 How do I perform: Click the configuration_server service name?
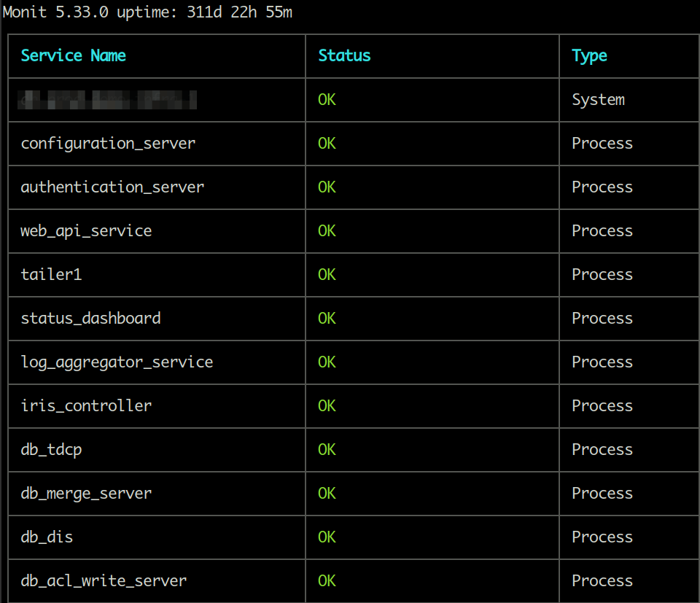[x=108, y=144]
